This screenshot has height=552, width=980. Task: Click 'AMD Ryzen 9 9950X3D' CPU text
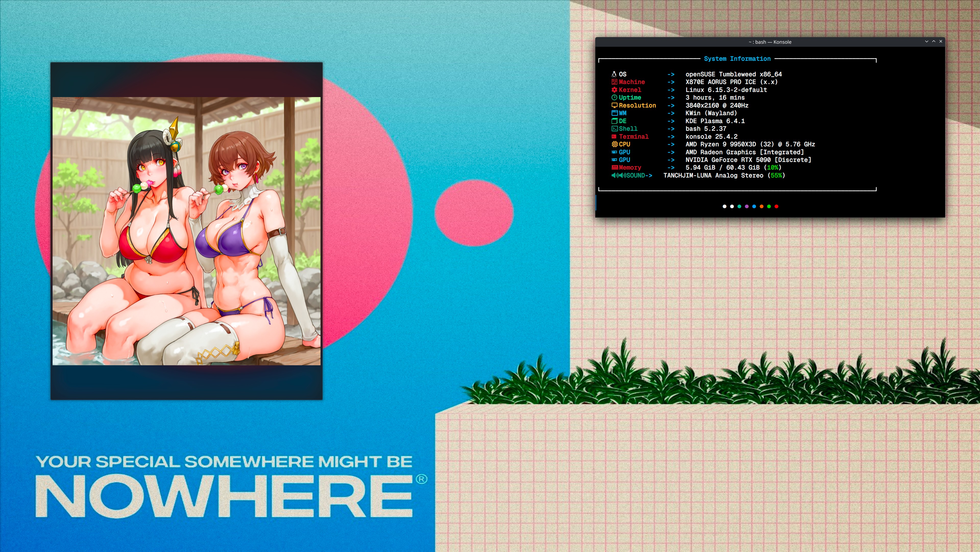[x=720, y=144]
